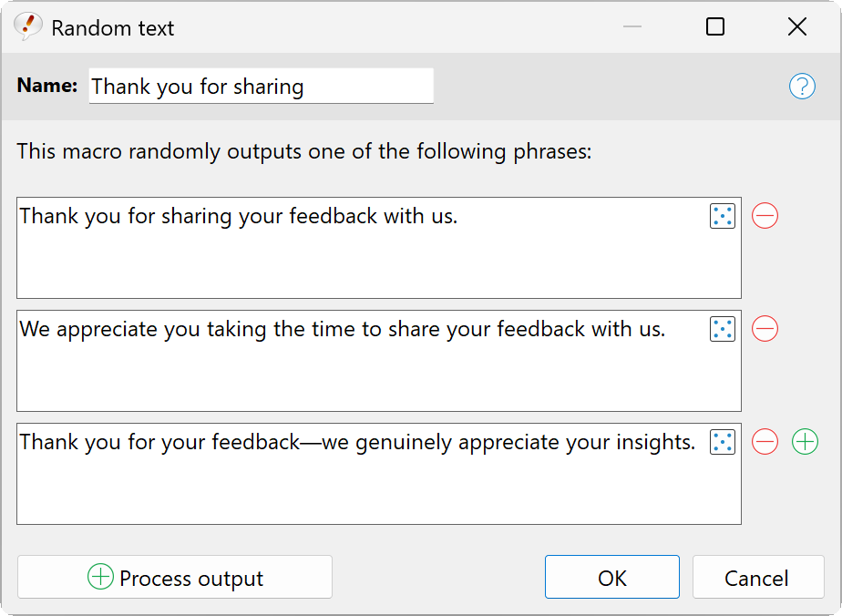Image resolution: width=842 pixels, height=616 pixels.
Task: Click the app icon in the title bar
Action: pyautogui.click(x=27, y=26)
